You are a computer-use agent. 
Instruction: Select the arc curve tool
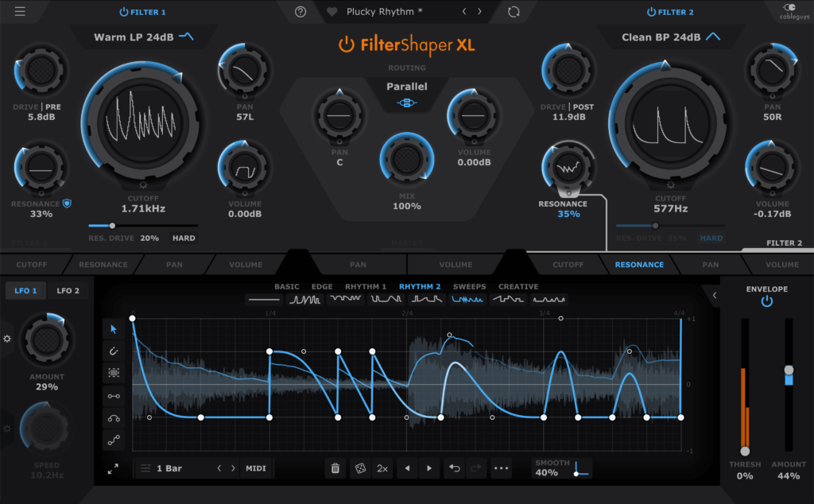[x=114, y=418]
